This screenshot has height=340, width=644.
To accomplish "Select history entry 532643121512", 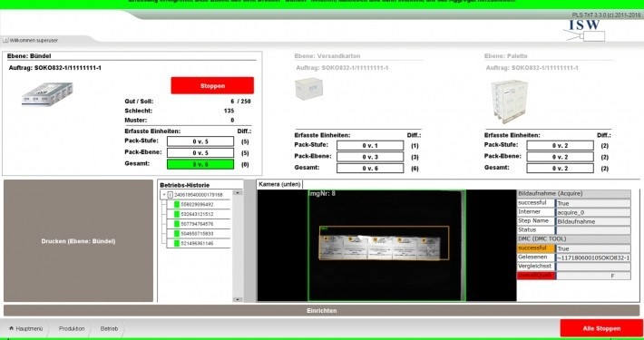I will (197, 214).
